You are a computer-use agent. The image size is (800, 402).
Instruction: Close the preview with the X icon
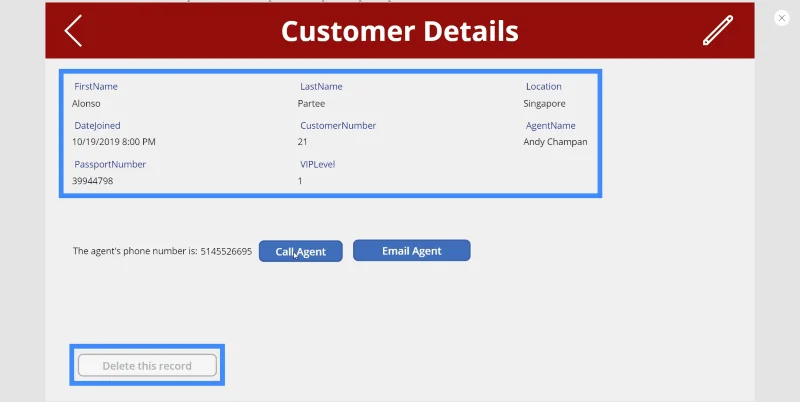(x=782, y=18)
